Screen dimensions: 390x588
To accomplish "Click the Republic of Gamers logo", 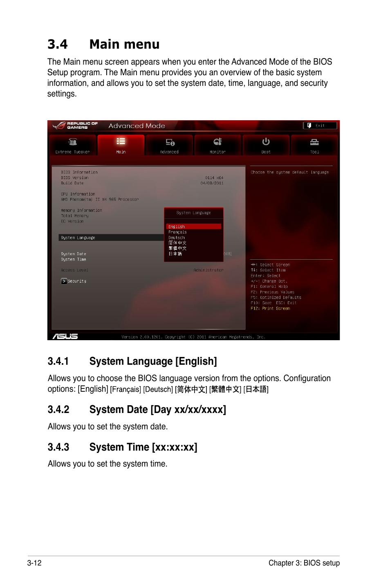I will click(76, 126).
